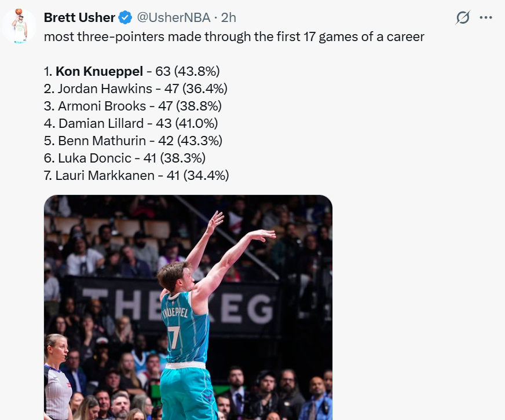Screen dimensions: 505x420
Task: Click the Brett Usher display name
Action: point(80,18)
